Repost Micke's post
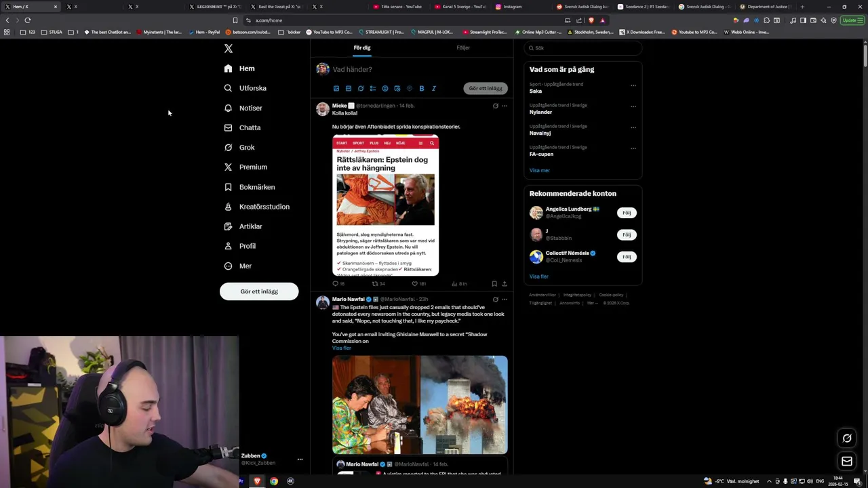Image resolution: width=868 pixels, height=488 pixels. pos(378,284)
